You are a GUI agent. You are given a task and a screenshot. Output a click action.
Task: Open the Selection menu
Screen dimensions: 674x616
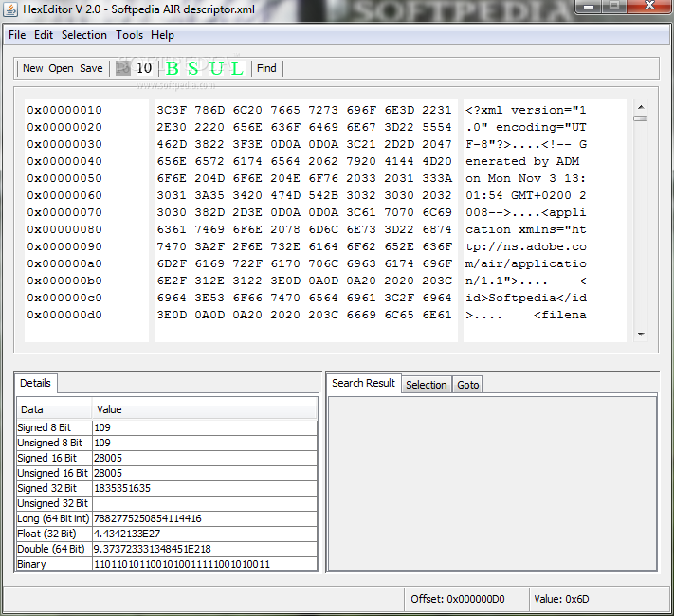point(83,35)
